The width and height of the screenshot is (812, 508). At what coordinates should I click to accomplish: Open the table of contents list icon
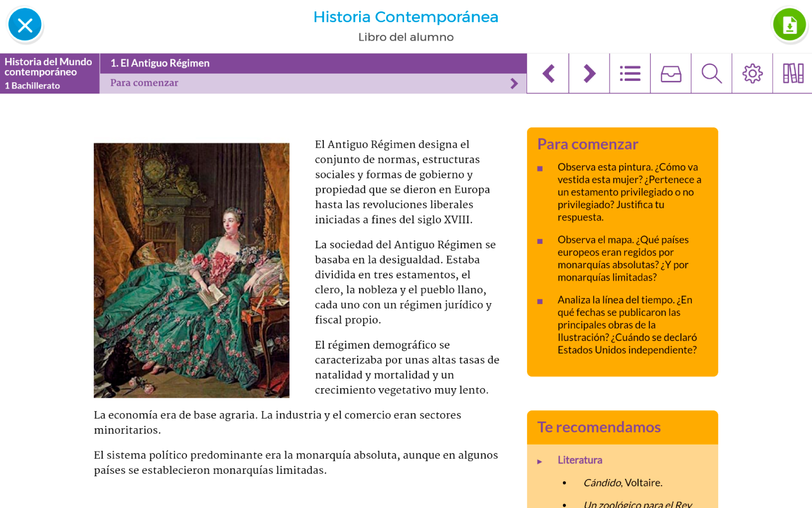[x=630, y=74]
